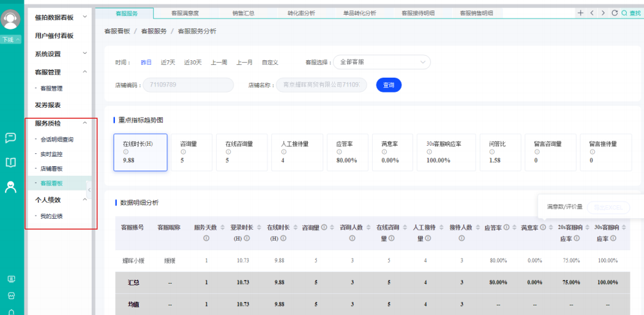Open the book knowledge icon in green sidebar
The height and width of the screenshot is (315, 644).
[x=11, y=163]
